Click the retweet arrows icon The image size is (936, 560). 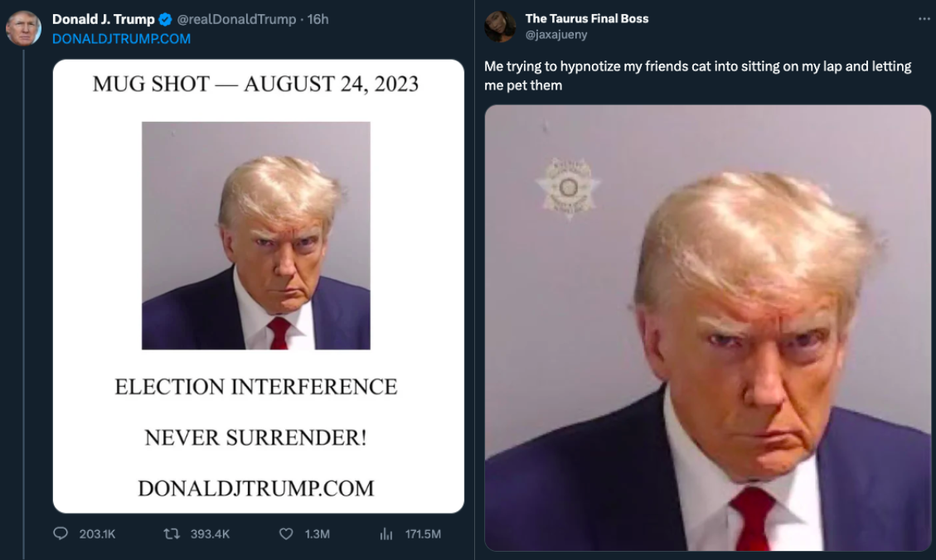tap(172, 533)
